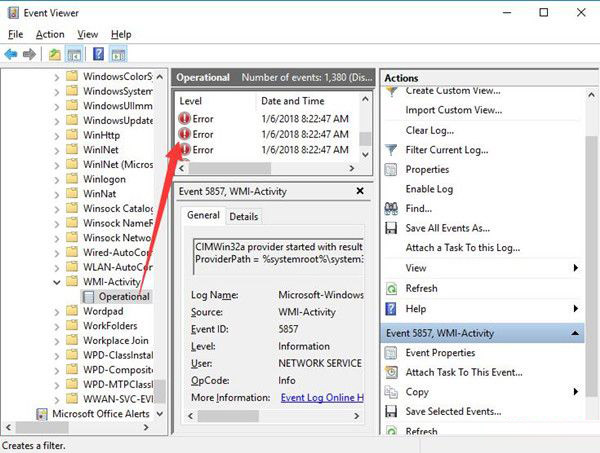Click the Wordpad folder icon

point(72,311)
